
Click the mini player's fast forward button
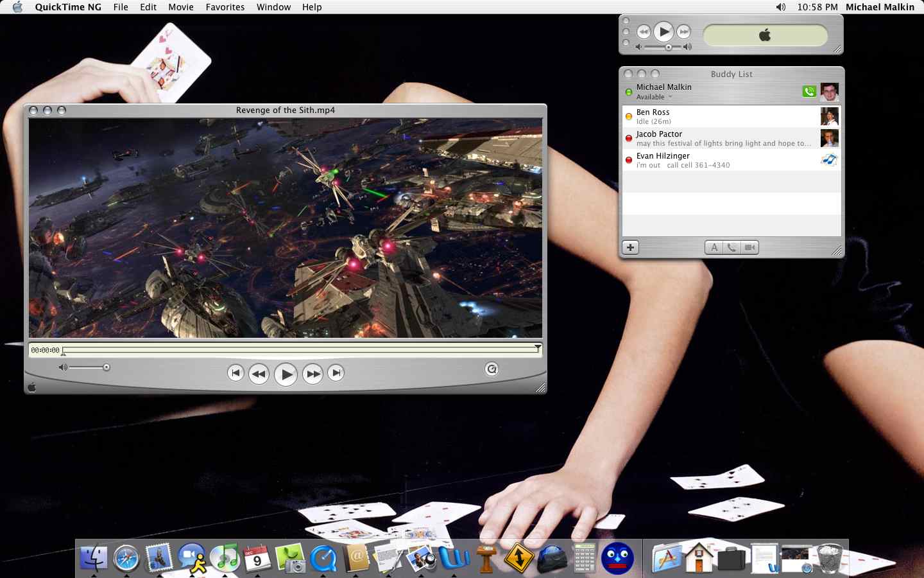pos(684,31)
